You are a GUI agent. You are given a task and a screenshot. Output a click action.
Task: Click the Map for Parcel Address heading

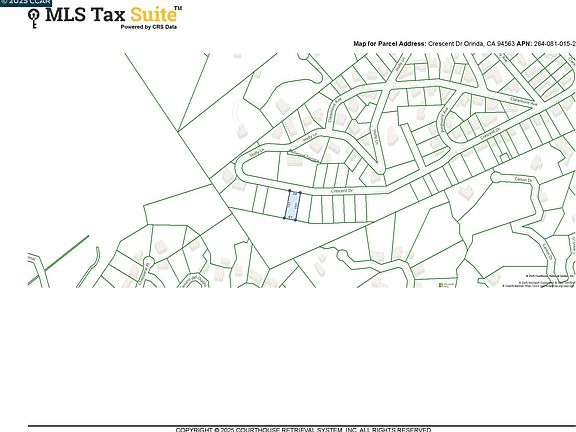[x=390, y=44]
